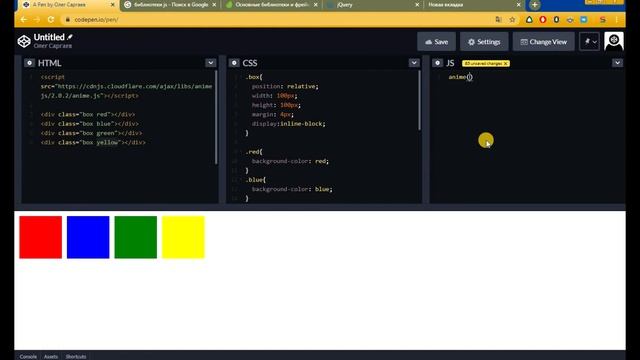
Task: Open the Console panel
Action: 28,356
